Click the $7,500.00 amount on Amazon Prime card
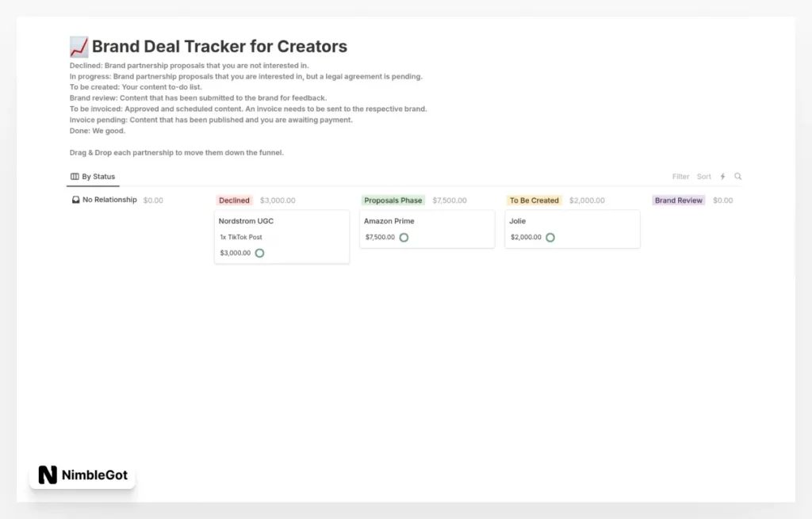The image size is (812, 519). pos(380,238)
